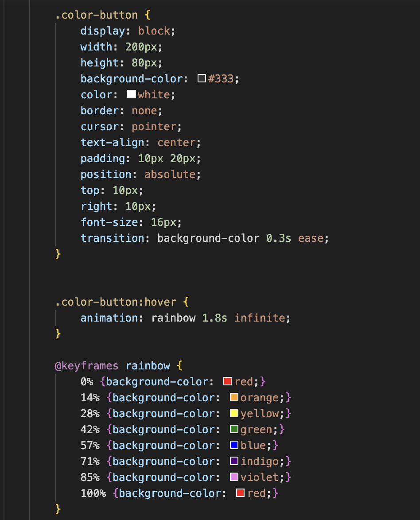The image size is (420, 520).
Task: Open the blue color swatch
Action: click(234, 446)
